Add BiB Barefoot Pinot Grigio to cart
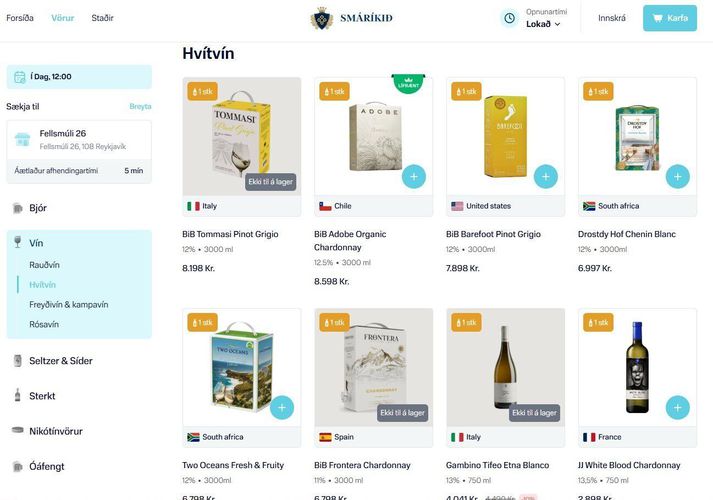Image resolution: width=713 pixels, height=500 pixels. click(x=545, y=177)
